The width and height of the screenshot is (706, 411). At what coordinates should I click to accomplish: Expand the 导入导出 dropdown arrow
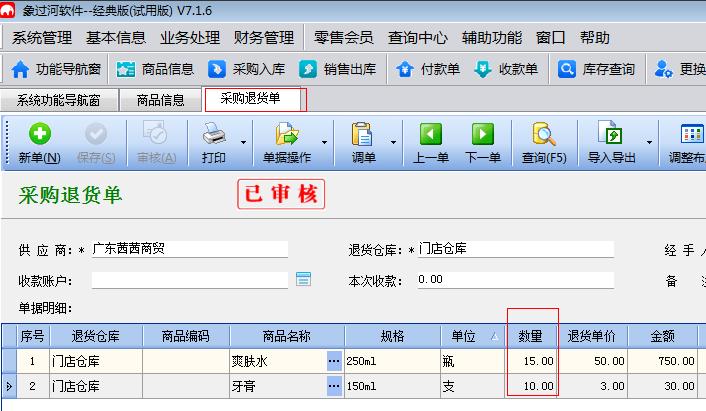649,142
